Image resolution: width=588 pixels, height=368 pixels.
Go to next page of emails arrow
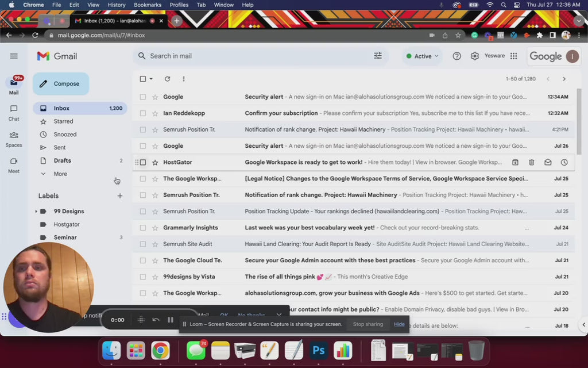coord(564,79)
